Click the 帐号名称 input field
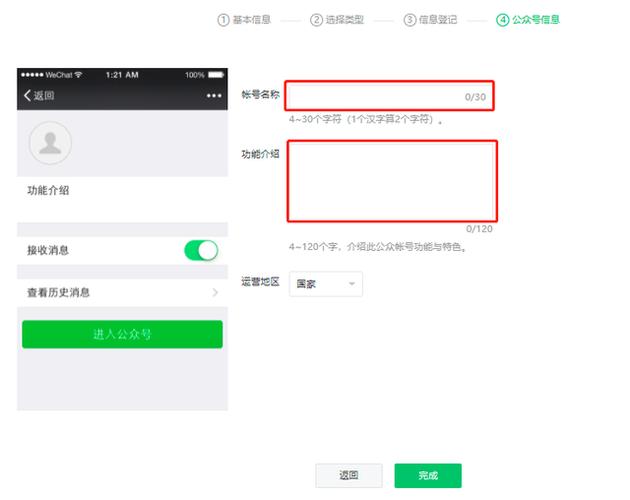Screen dimensions: 630x500 coord(389,96)
